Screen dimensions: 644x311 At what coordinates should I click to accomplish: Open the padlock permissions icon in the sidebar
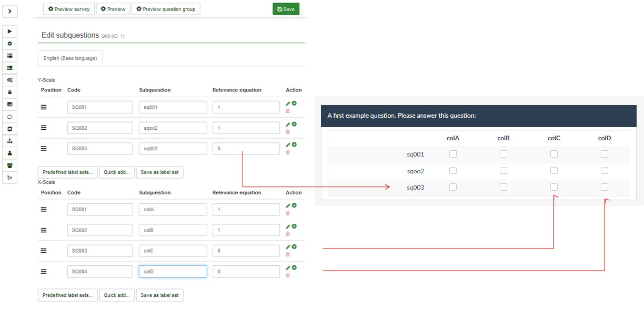9,92
